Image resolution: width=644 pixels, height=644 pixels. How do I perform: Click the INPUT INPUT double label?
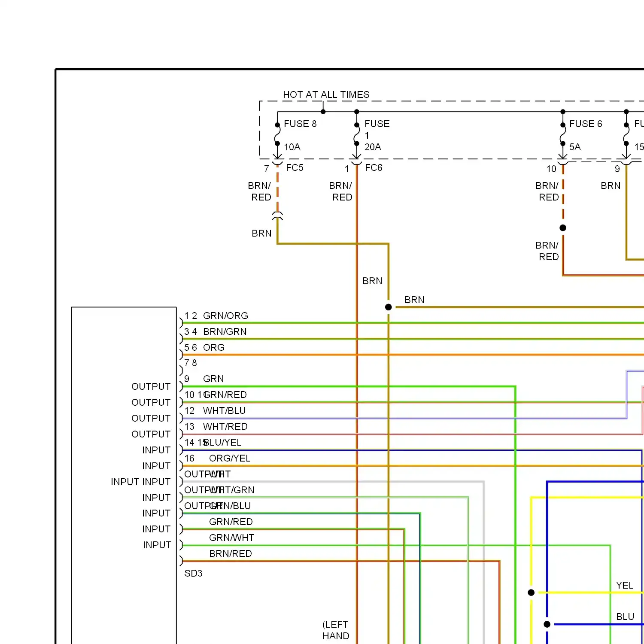point(141,482)
